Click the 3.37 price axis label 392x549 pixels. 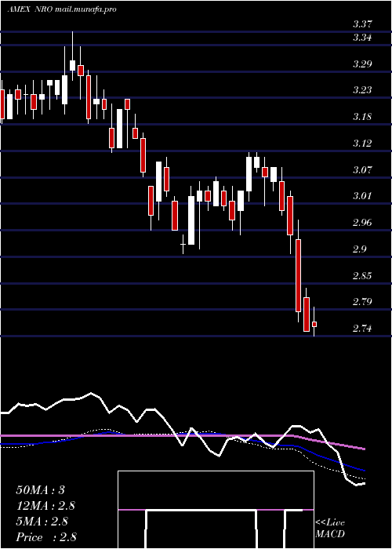pos(362,24)
